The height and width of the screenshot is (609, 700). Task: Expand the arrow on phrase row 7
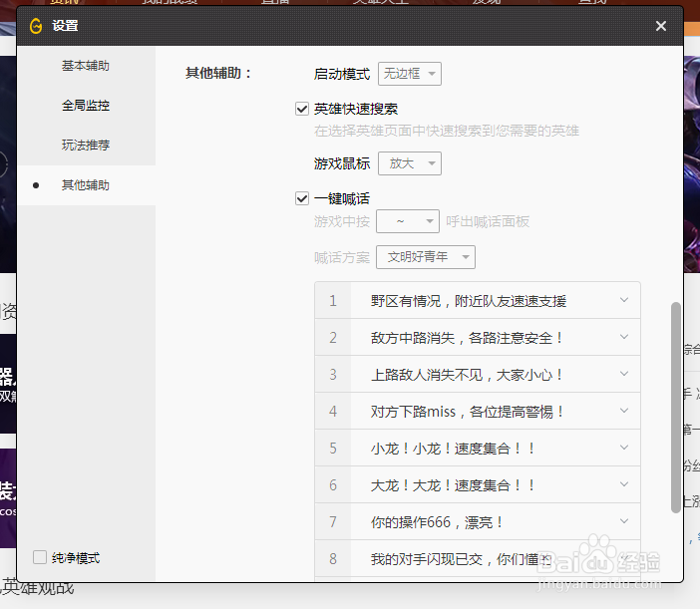pyautogui.click(x=624, y=521)
